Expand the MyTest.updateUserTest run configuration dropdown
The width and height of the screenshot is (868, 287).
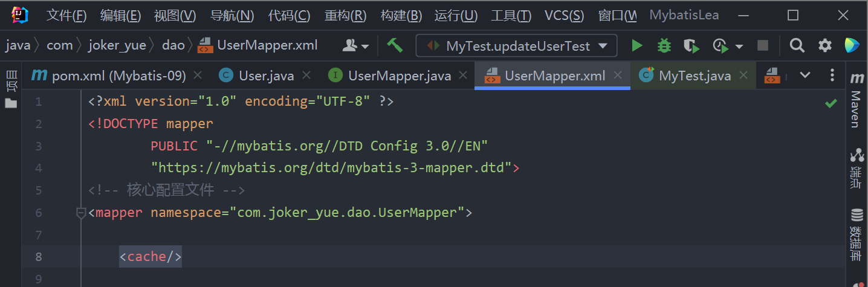click(602, 46)
